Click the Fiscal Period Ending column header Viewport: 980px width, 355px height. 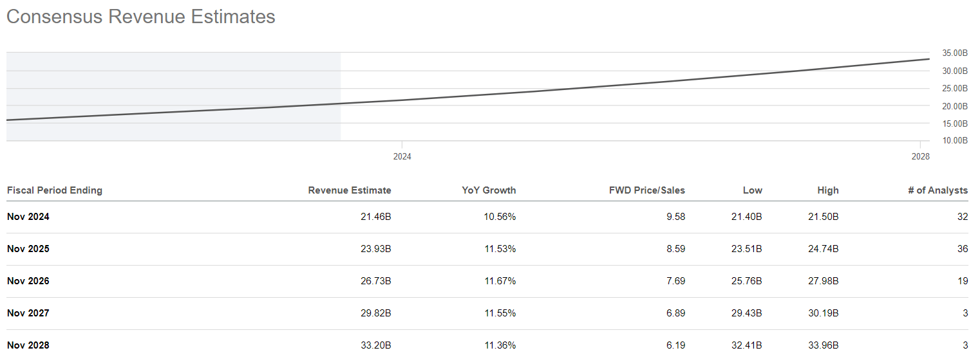click(55, 190)
